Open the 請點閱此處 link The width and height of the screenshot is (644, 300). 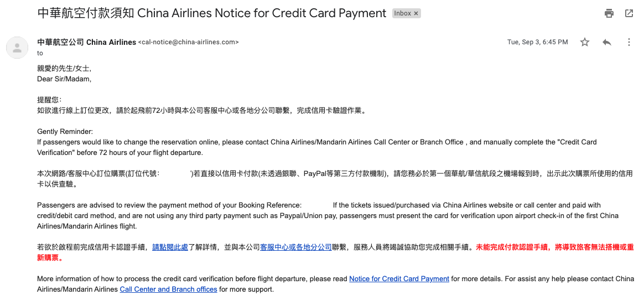tap(170, 247)
